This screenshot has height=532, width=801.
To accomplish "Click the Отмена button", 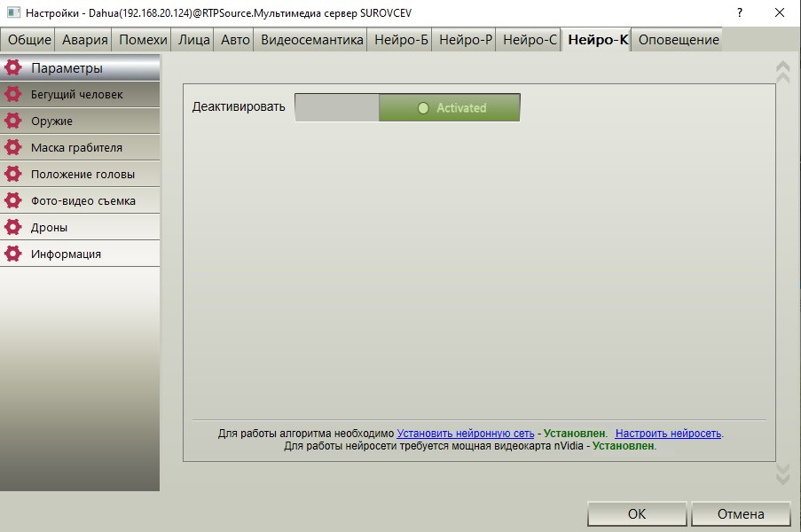I will pyautogui.click(x=741, y=513).
